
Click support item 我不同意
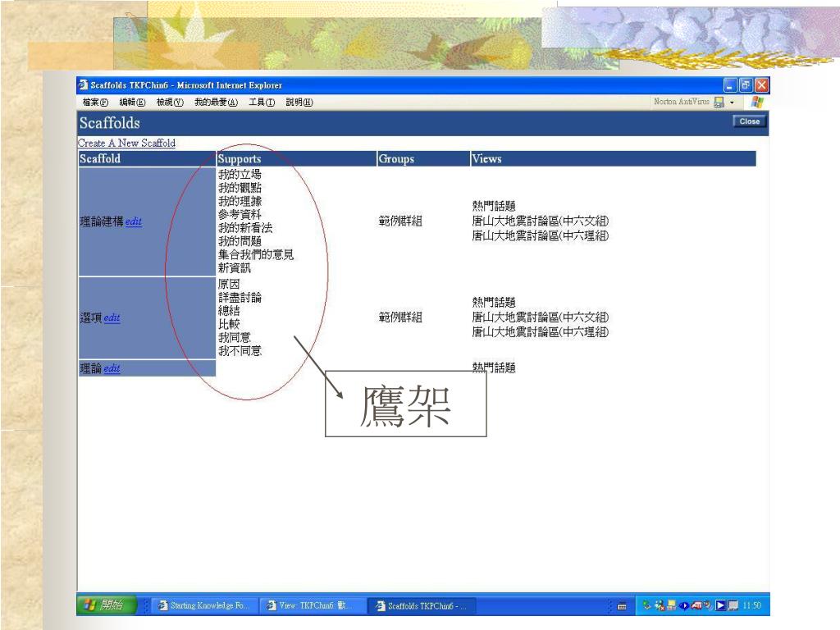click(x=240, y=351)
